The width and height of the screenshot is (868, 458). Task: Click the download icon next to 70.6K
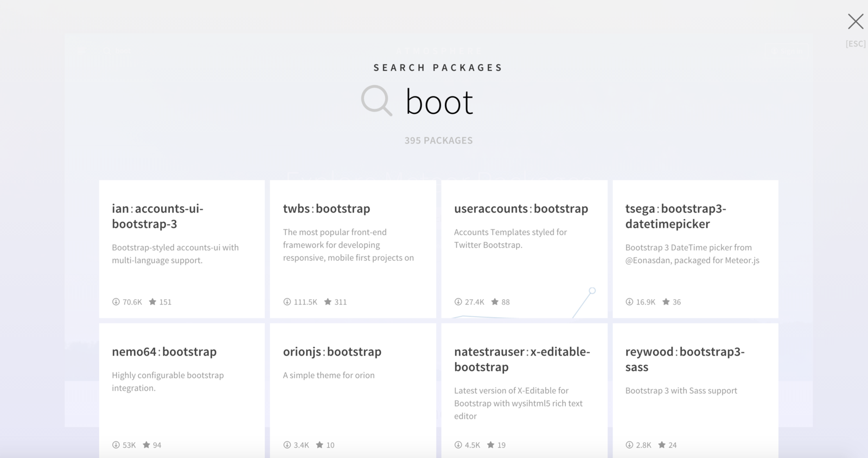pyautogui.click(x=116, y=302)
